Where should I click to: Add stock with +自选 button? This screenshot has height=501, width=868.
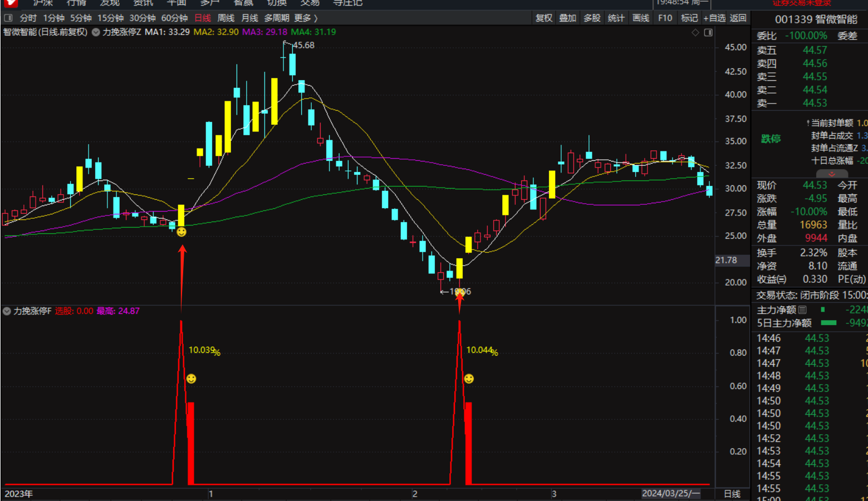coord(714,18)
